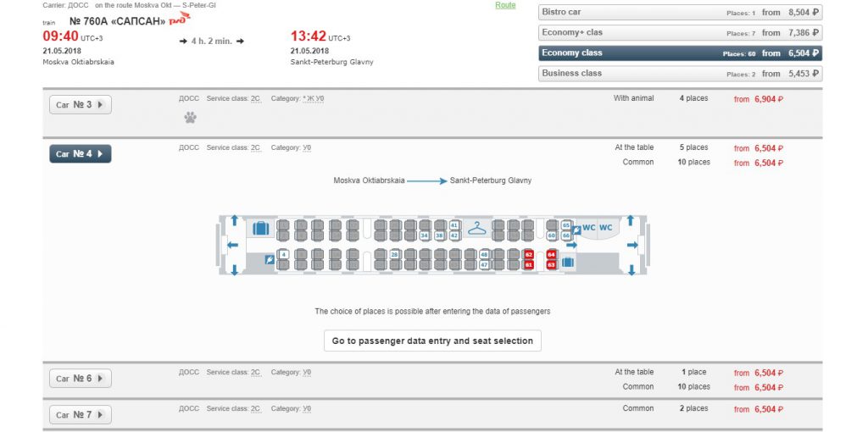Expand Car № 6 seat map
This screenshot has height=432, width=868.
(x=81, y=379)
